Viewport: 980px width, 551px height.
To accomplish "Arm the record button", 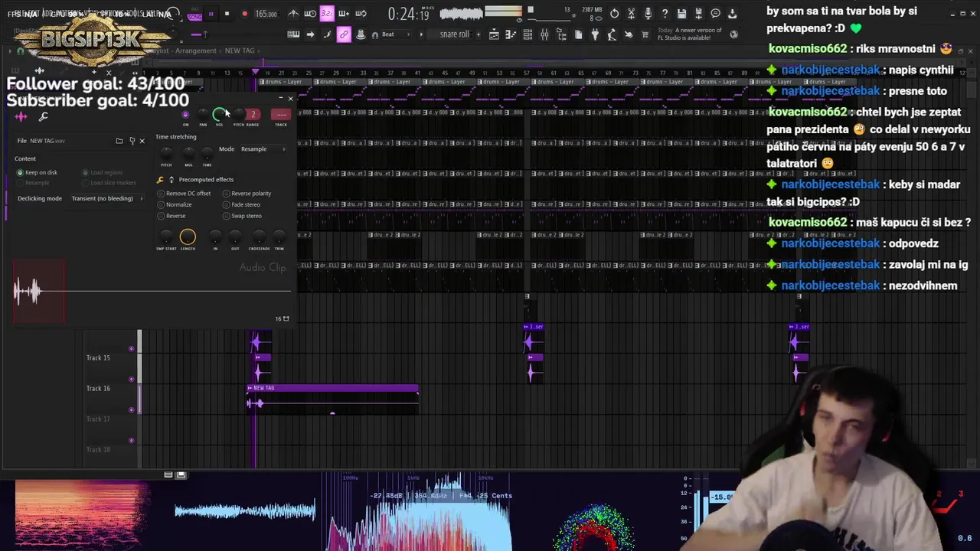I will (x=244, y=14).
